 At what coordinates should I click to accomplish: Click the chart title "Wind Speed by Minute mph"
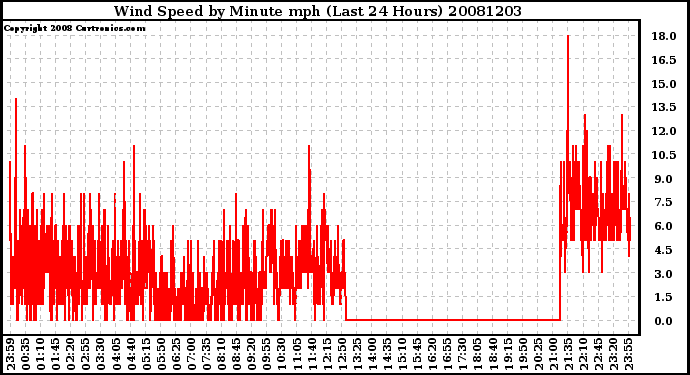click(x=217, y=11)
